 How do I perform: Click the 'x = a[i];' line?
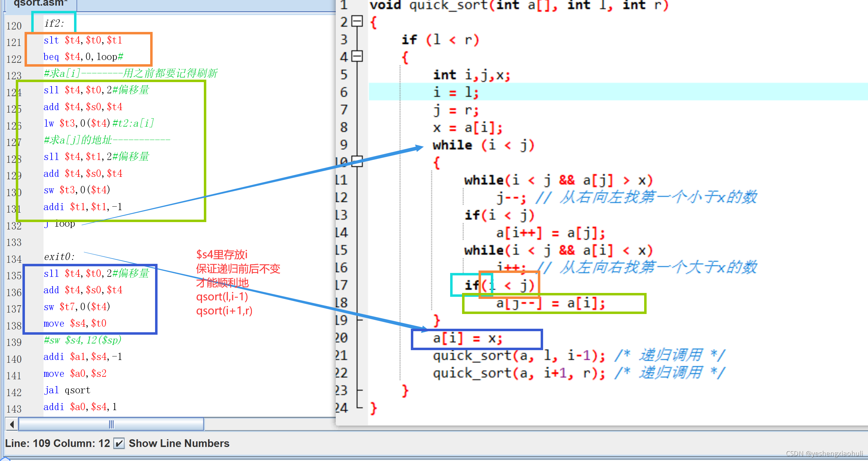click(x=468, y=127)
